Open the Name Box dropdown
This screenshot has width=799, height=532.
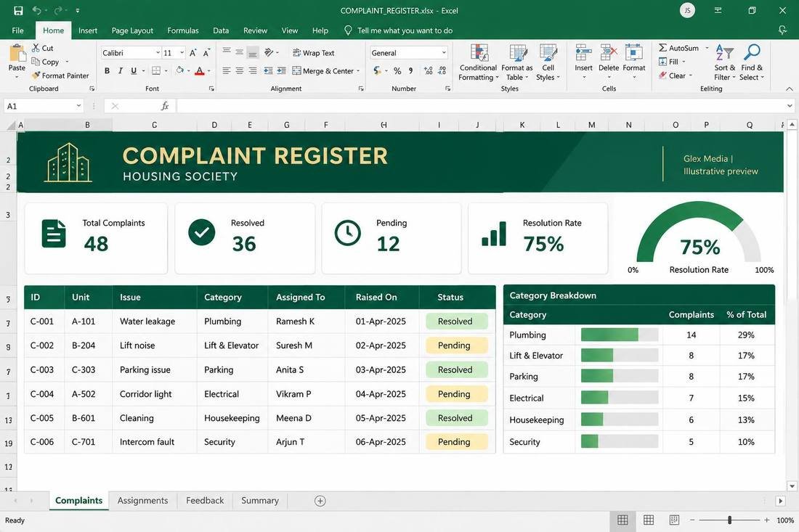[x=78, y=106]
